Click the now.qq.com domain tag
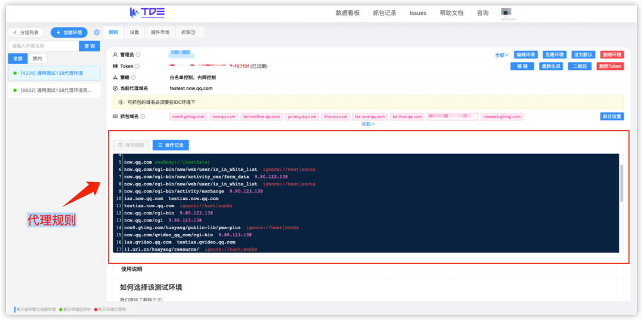The image size is (644, 320). (x=224, y=116)
